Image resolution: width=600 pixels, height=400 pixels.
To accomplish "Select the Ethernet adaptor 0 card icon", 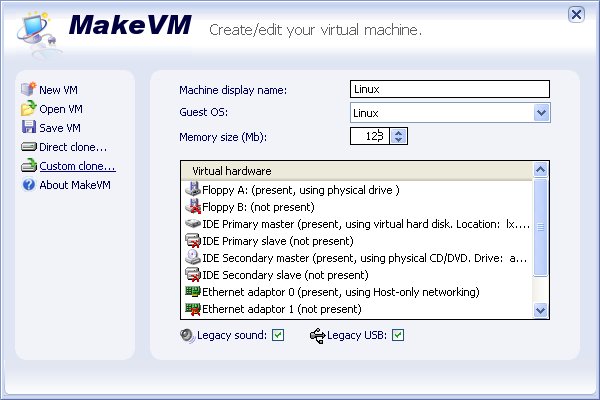I will tap(193, 292).
